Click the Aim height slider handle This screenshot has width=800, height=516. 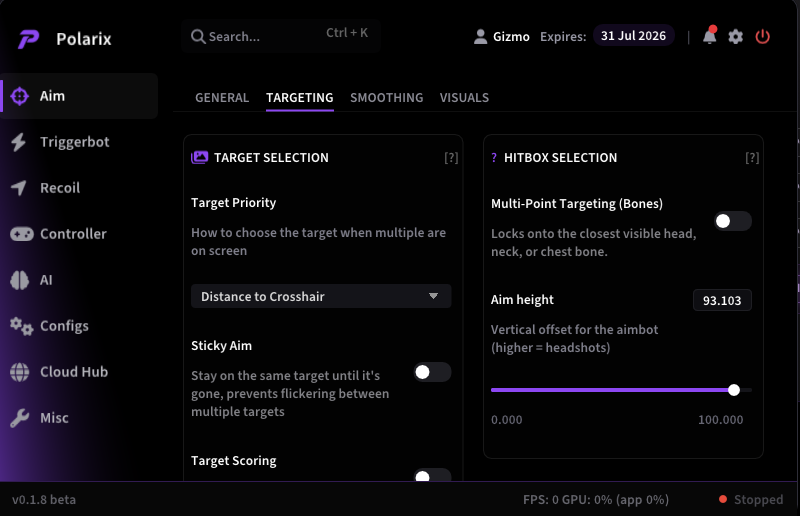click(734, 390)
